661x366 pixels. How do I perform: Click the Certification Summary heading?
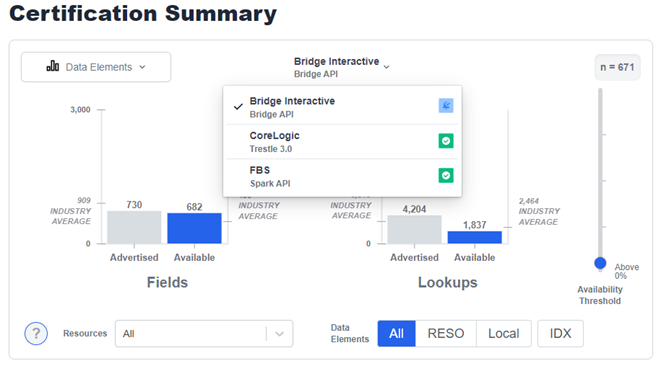point(143,13)
